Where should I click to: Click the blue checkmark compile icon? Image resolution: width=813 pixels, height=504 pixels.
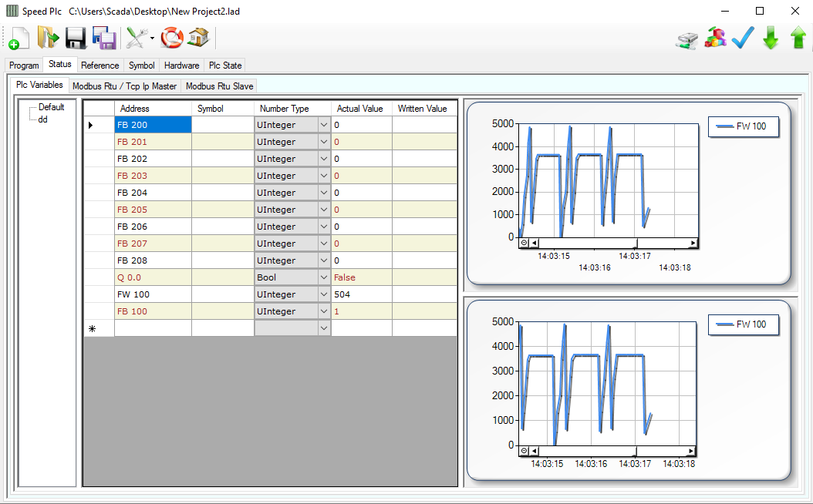(x=742, y=38)
